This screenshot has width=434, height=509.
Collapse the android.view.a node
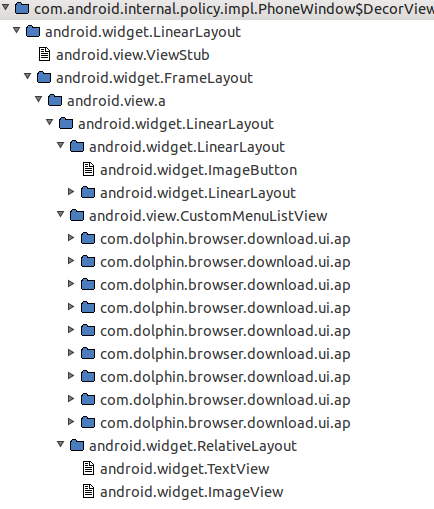pos(38,99)
